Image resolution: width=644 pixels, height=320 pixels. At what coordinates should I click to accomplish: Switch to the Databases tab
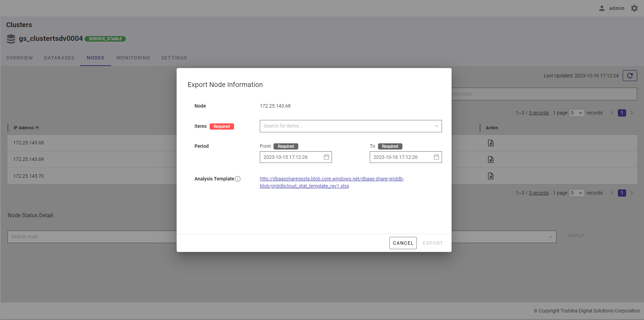click(x=59, y=58)
